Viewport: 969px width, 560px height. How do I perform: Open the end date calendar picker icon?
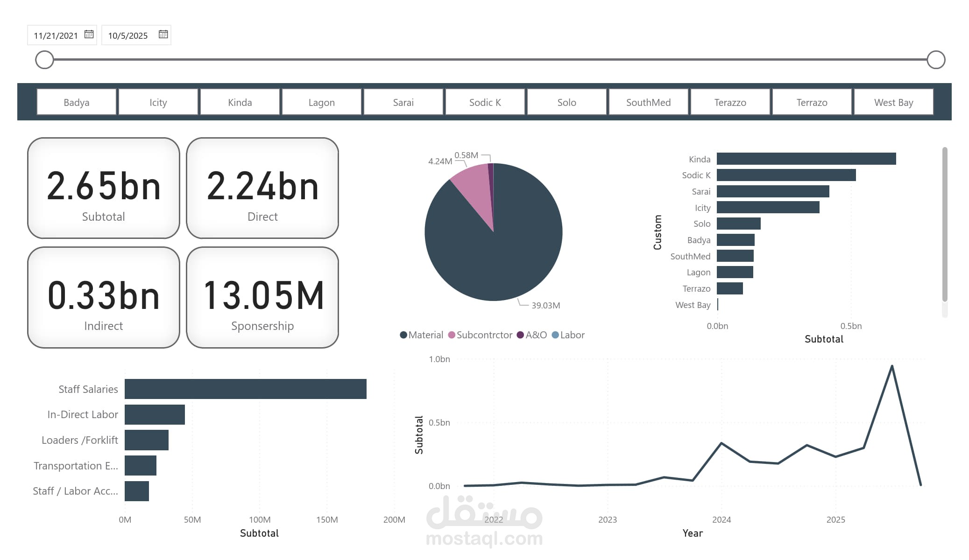pos(163,35)
